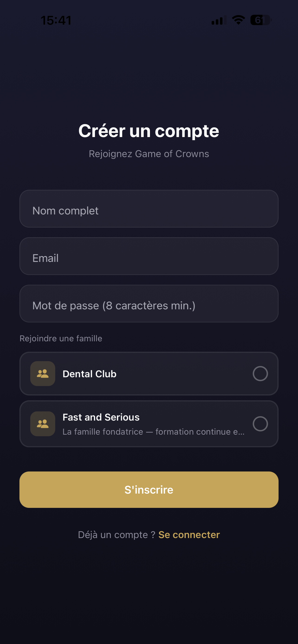Viewport: 298px width, 644px height.
Task: Tap the 'Créer un compte' heading
Action: coord(149,131)
